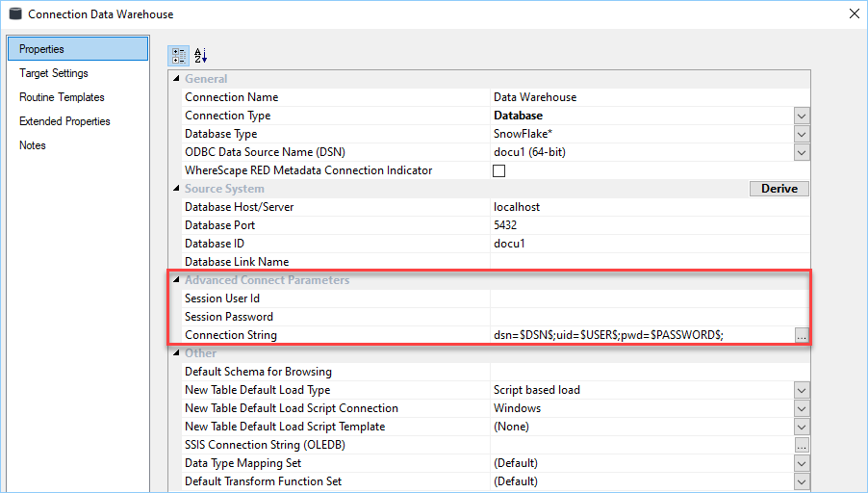
Task: Collapse the Source System section
Action: pyautogui.click(x=175, y=189)
